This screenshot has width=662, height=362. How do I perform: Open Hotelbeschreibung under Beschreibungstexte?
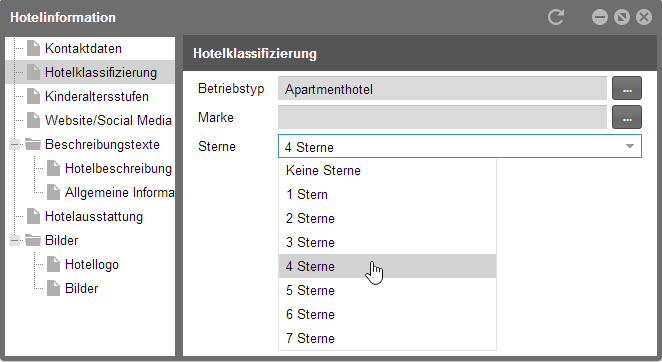[x=118, y=169]
